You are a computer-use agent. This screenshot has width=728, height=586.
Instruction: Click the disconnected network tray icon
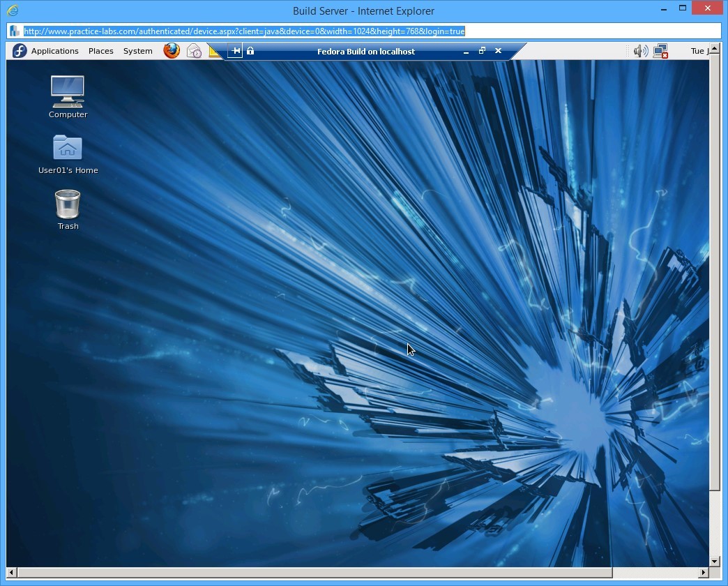660,50
